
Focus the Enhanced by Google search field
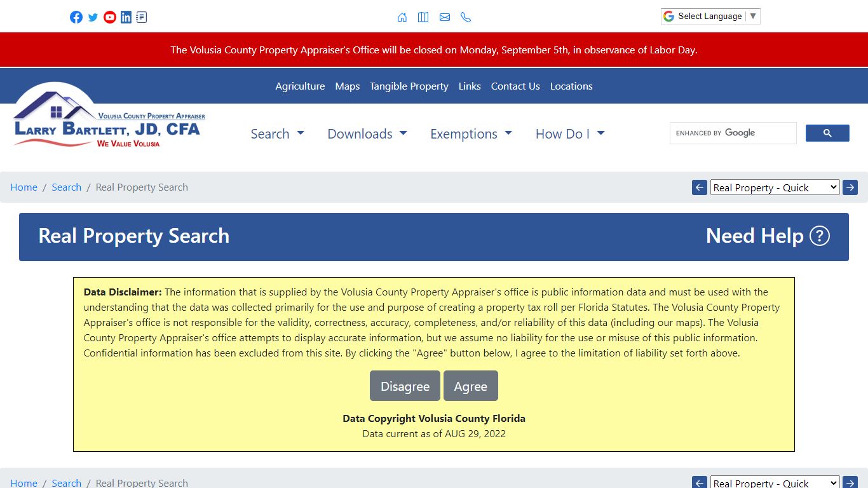click(733, 133)
